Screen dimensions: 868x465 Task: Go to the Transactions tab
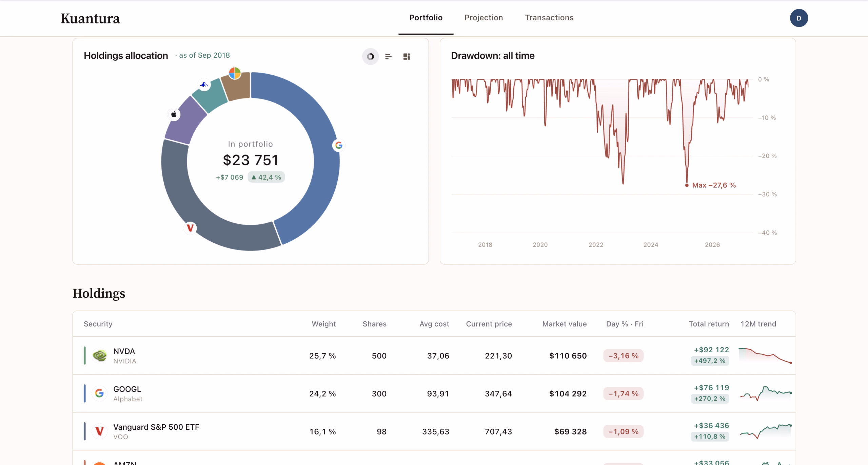click(x=549, y=18)
